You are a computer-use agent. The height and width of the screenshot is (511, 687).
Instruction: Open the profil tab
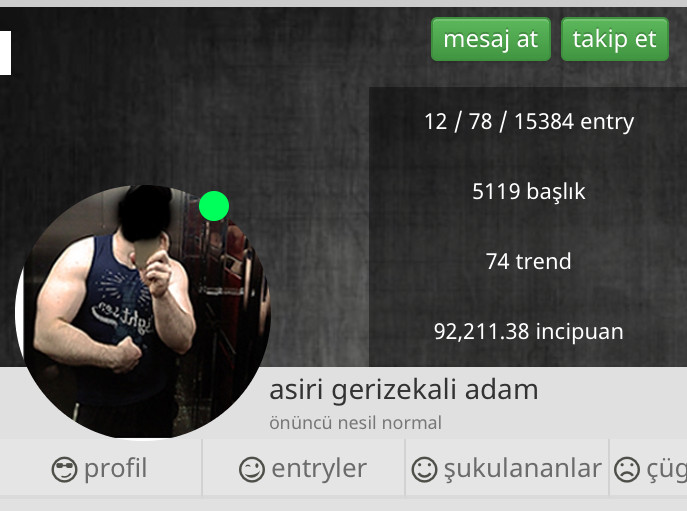tap(100, 468)
